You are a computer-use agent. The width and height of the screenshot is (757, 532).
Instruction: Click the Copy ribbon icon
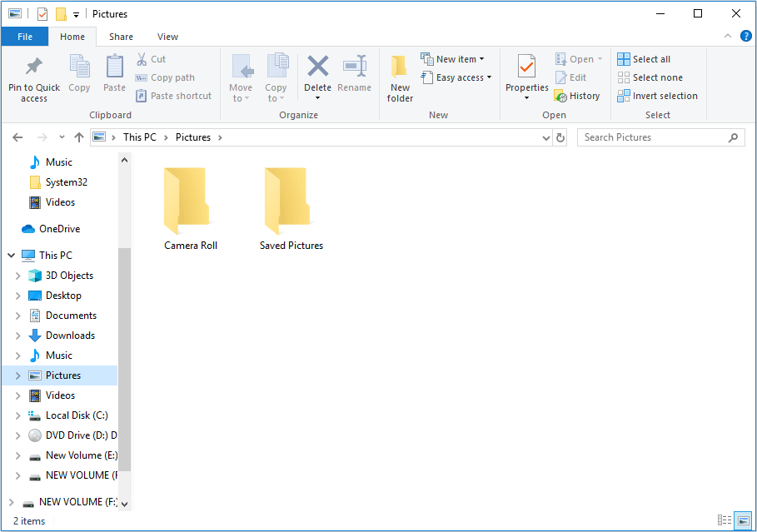[x=79, y=67]
